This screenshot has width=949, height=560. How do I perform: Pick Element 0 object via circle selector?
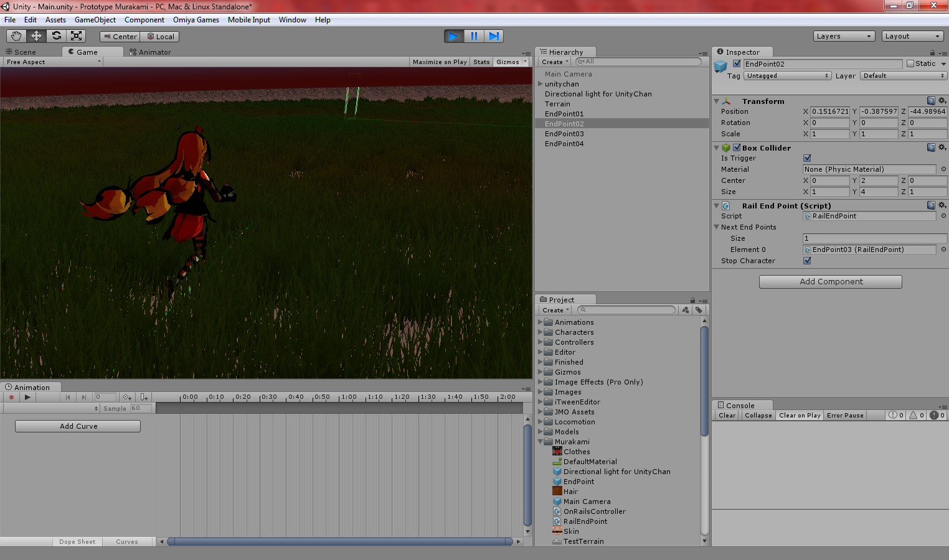943,250
